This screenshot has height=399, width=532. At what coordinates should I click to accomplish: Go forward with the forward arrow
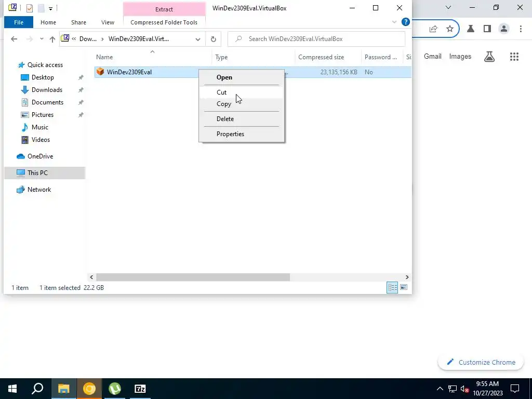[x=30, y=39]
